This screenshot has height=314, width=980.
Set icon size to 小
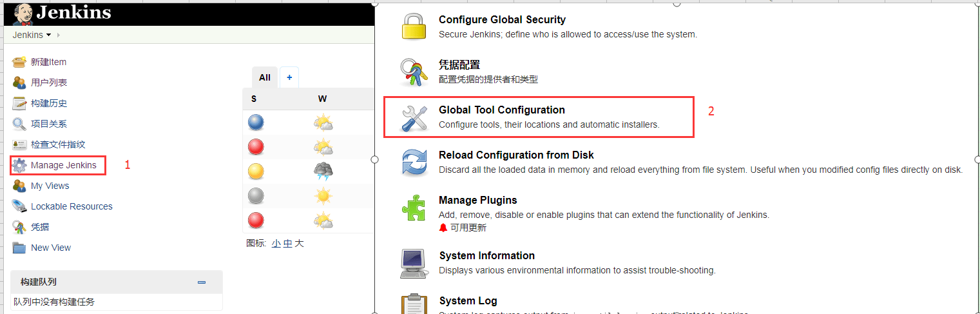276,244
